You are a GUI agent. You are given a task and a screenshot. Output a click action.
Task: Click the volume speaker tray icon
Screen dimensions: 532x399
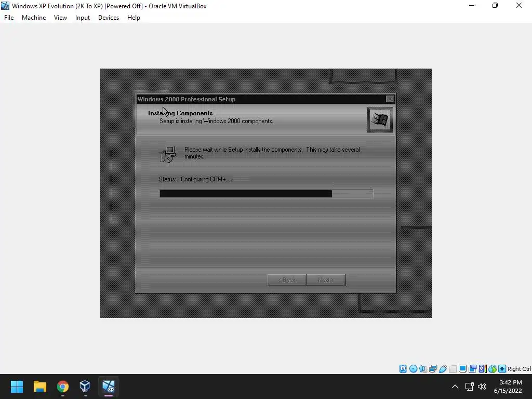coord(482,387)
